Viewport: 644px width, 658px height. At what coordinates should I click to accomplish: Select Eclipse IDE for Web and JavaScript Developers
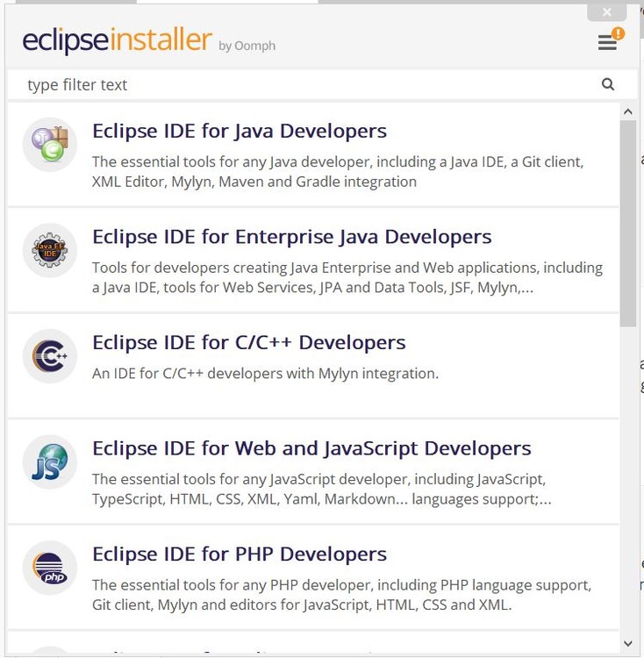[x=313, y=472]
